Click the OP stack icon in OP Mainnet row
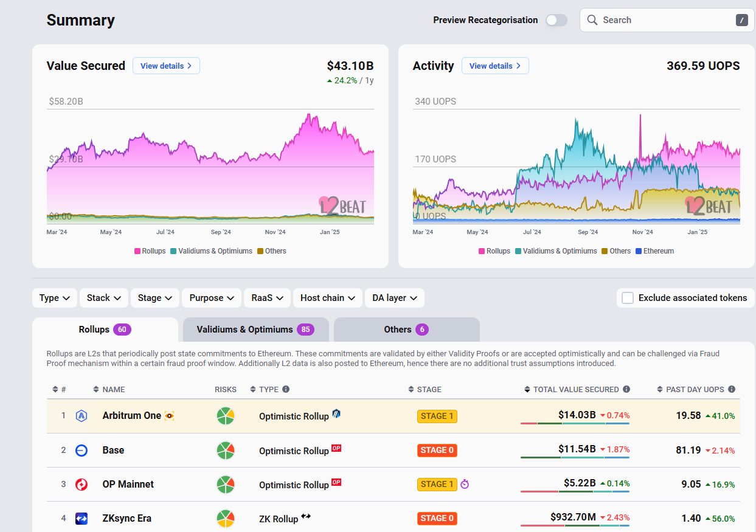Viewport: 756px width, 532px height. [336, 483]
